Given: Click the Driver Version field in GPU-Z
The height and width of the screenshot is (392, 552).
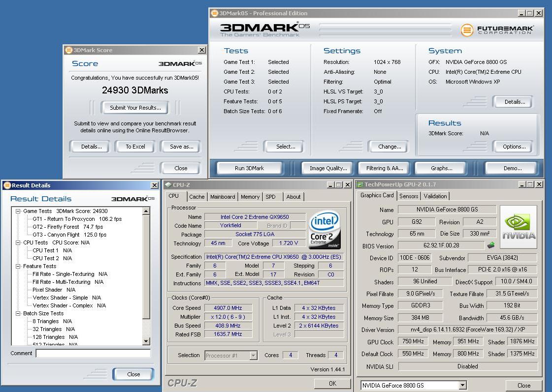Looking at the screenshot, I should pos(467,330).
